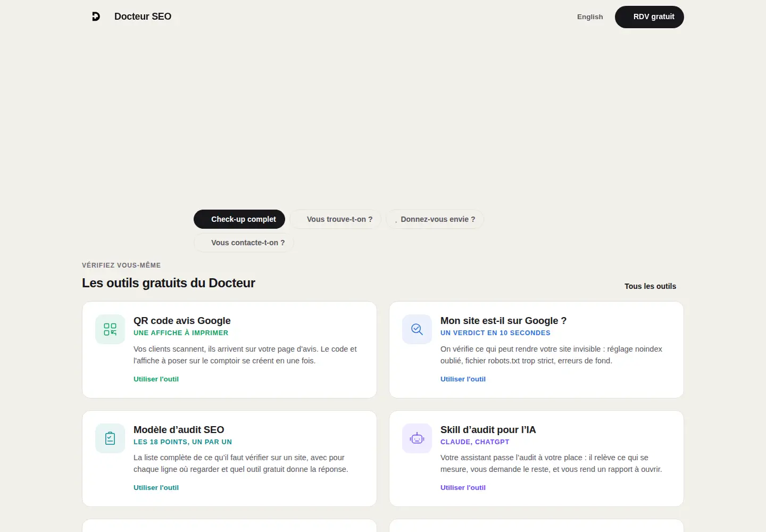The width and height of the screenshot is (766, 532).
Task: Open the Tous les outils link
Action: click(650, 286)
